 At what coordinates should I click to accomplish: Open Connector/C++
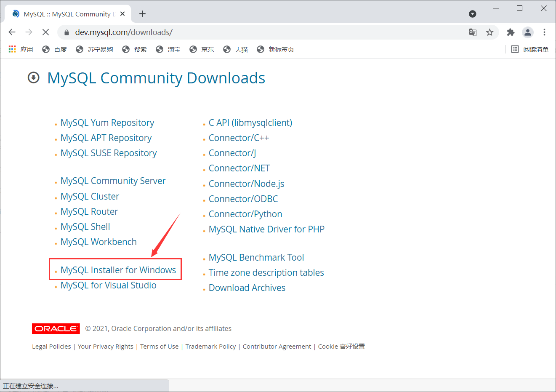[x=239, y=138]
